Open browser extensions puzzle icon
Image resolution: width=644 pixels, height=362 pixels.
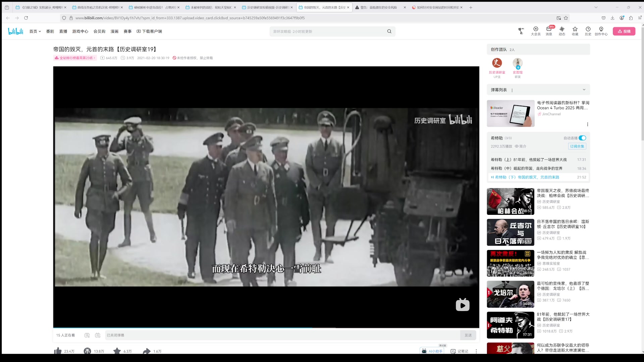pyautogui.click(x=631, y=18)
